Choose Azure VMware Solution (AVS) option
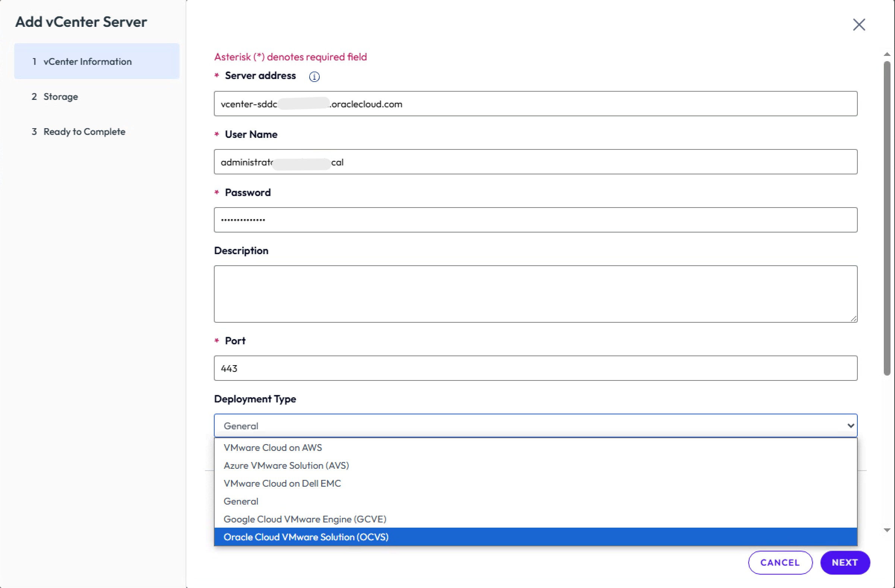The height and width of the screenshot is (588, 895). pos(286,465)
